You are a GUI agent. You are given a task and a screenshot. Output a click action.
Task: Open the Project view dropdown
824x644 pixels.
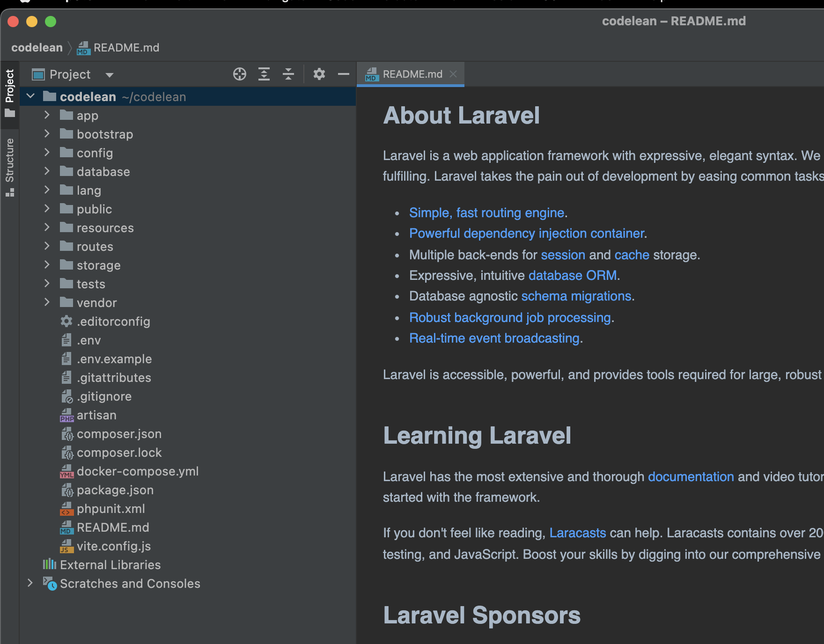pos(110,74)
